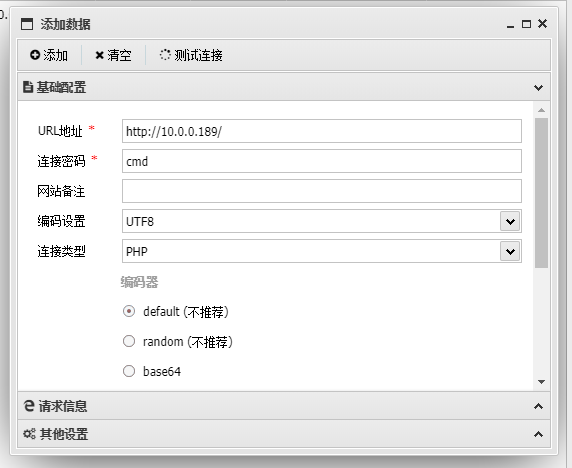Expand the 请求信息 section header
This screenshot has width=572, height=468.
coord(284,406)
